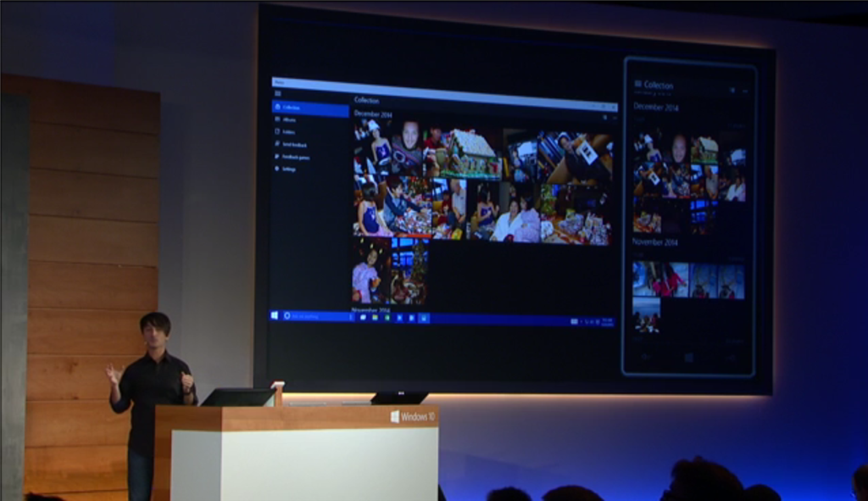Go to Folders in the sidebar
Screen dimensions: 868x501
point(288,132)
